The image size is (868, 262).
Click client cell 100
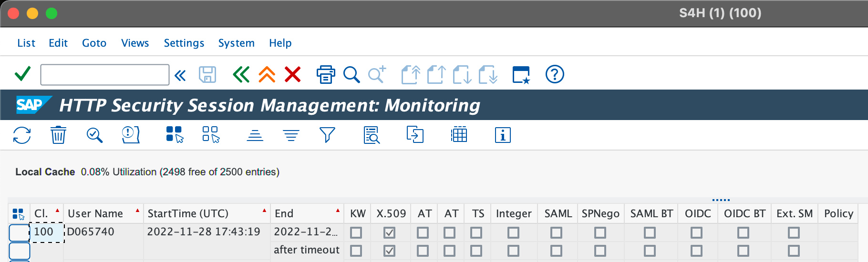click(x=47, y=232)
